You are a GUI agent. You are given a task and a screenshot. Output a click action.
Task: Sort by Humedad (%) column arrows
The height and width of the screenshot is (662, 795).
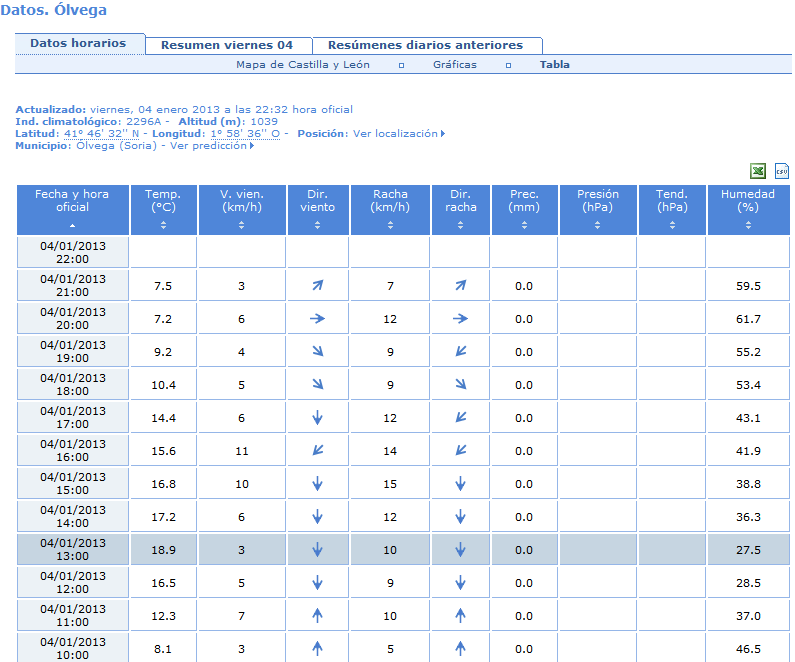coord(748,225)
